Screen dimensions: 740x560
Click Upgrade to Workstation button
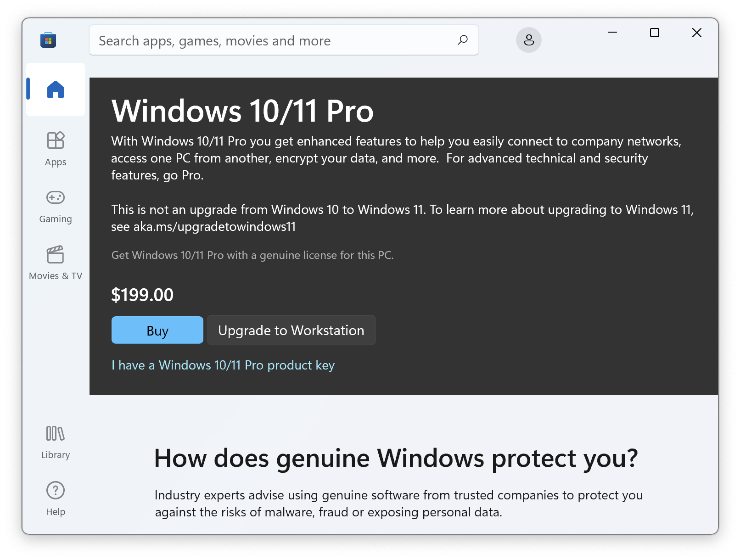291,330
